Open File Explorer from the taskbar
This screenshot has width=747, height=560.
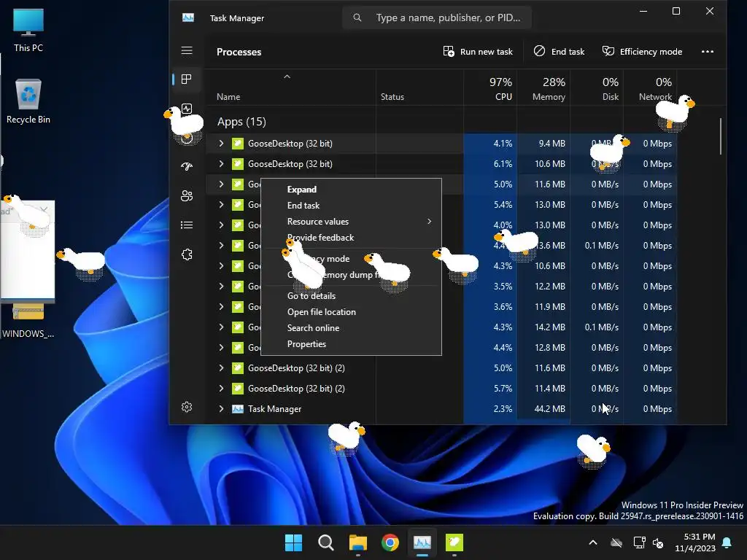coord(357,542)
